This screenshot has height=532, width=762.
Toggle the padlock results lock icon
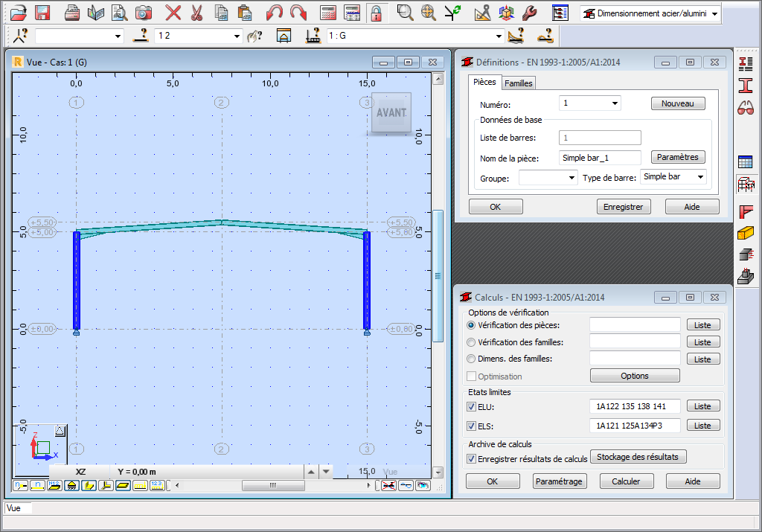(376, 13)
